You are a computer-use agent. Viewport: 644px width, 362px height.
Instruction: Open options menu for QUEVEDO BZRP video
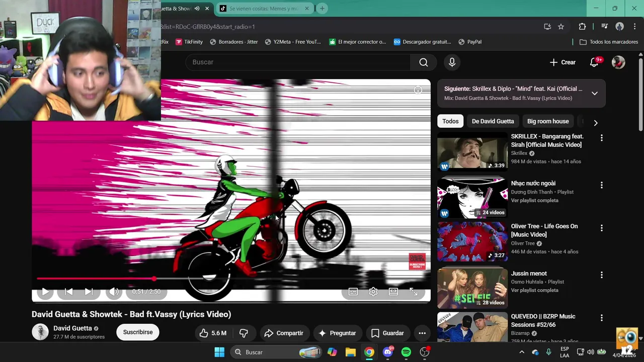601,318
